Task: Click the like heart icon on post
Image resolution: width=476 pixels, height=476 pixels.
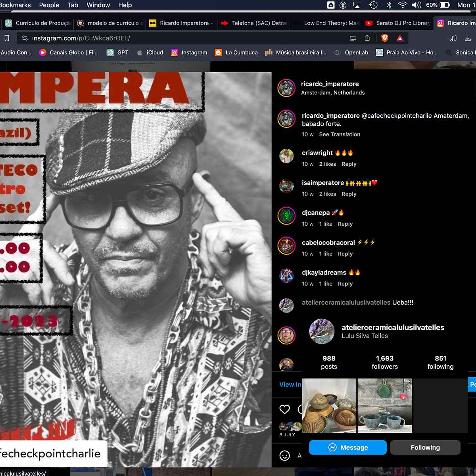Action: [284, 409]
